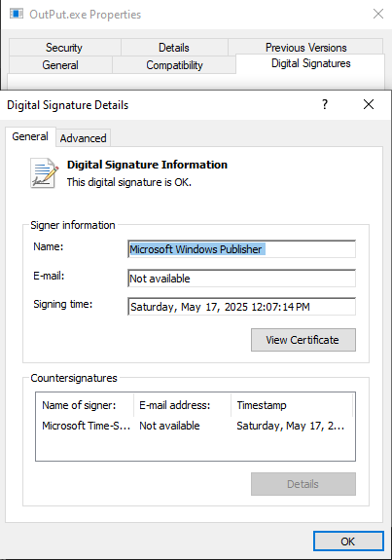Open the Security tab in Properties
This screenshot has height=560, width=392.
(64, 48)
